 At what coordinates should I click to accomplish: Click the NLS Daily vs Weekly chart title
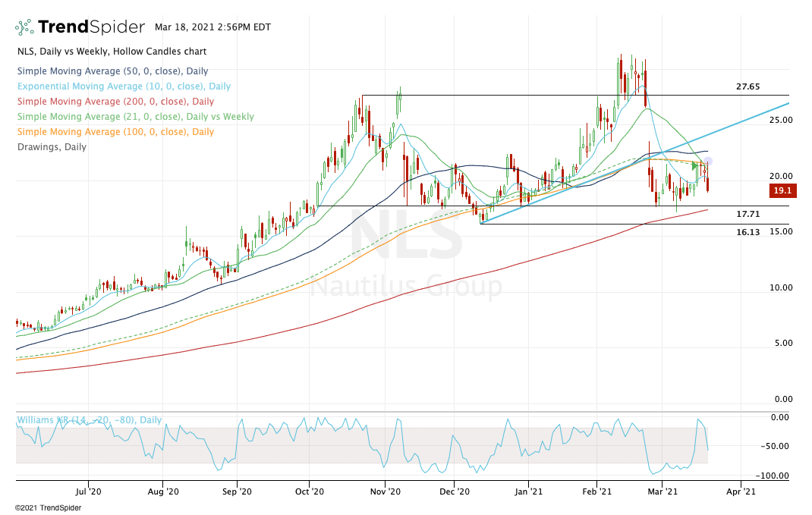112,52
